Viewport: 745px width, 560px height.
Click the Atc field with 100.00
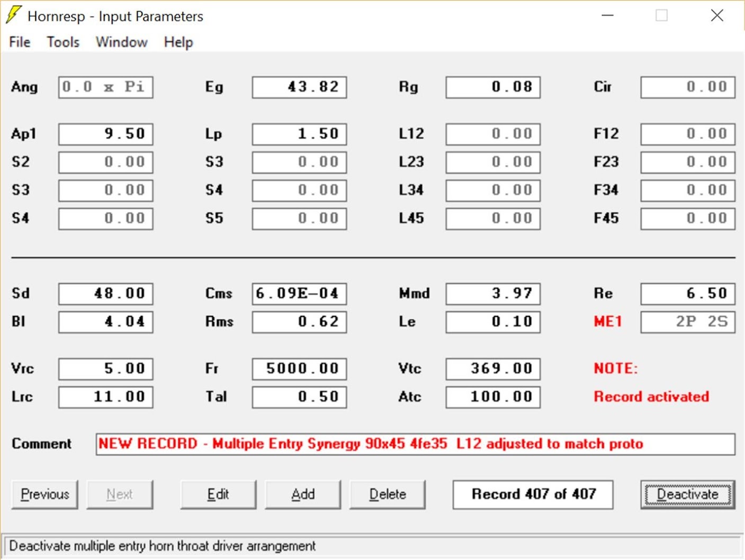pos(493,397)
